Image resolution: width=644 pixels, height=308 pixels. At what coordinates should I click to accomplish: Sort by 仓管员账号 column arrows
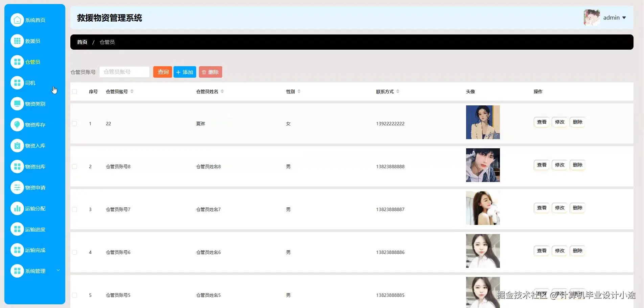click(x=132, y=91)
